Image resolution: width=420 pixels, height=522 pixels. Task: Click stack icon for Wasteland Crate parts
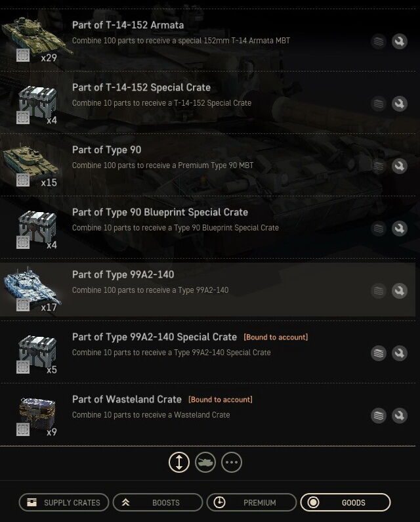coord(379,416)
